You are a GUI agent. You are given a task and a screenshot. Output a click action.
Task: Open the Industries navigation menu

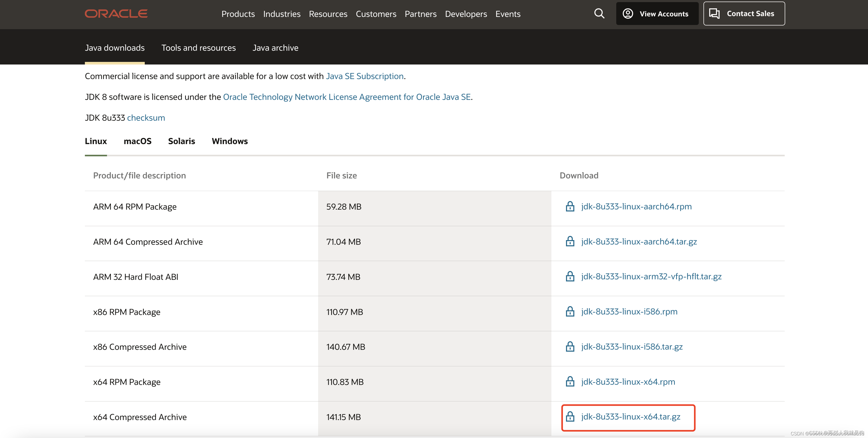pos(282,14)
